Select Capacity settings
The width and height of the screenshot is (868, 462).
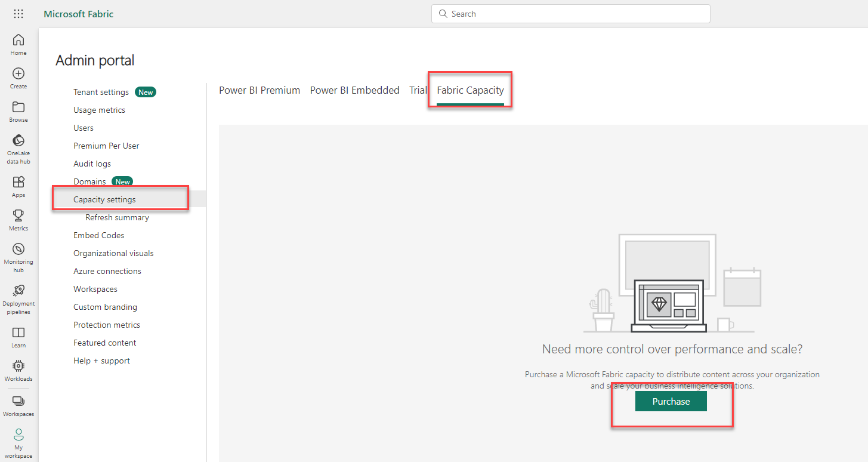[104, 199]
